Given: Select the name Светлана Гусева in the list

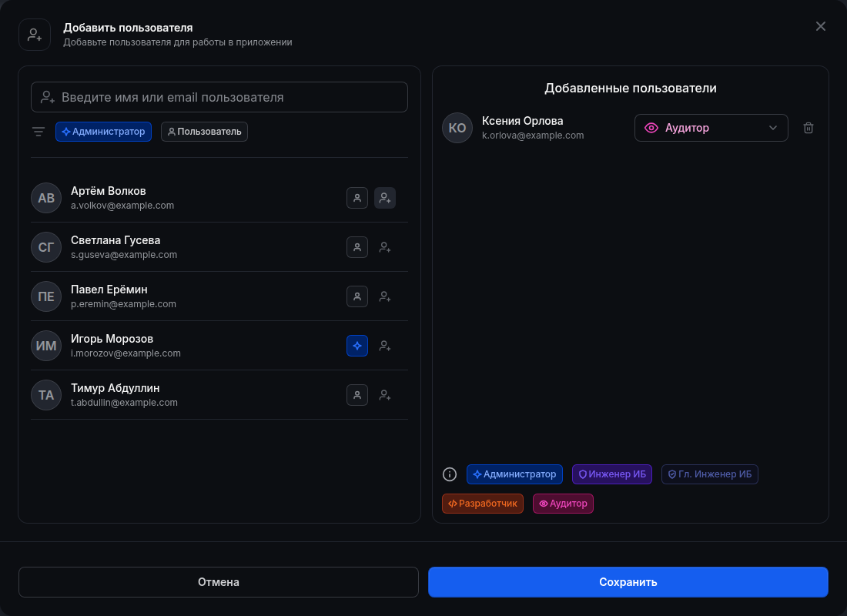Looking at the screenshot, I should point(115,240).
